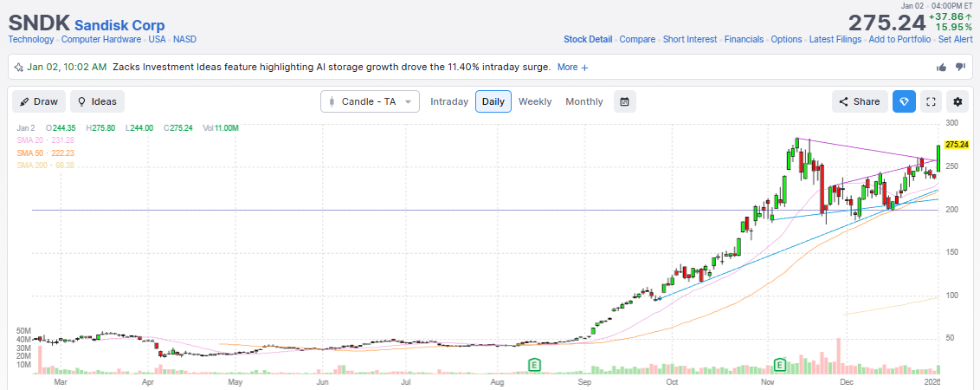Open the Technology sector link

click(x=31, y=39)
